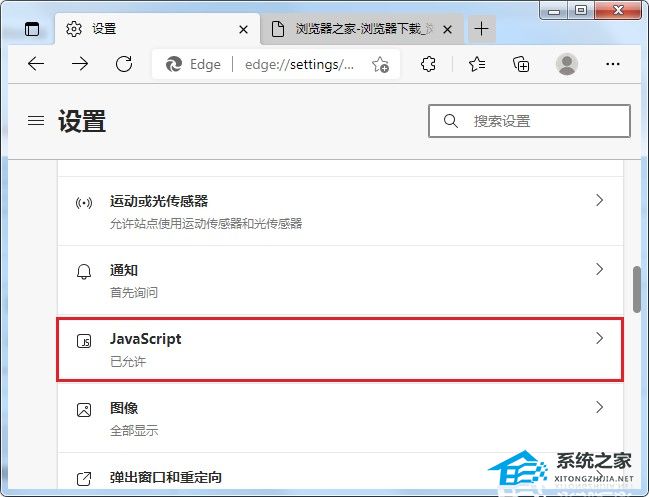Open the vertical tabs panel icon
Image resolution: width=649 pixels, height=497 pixels.
point(32,29)
